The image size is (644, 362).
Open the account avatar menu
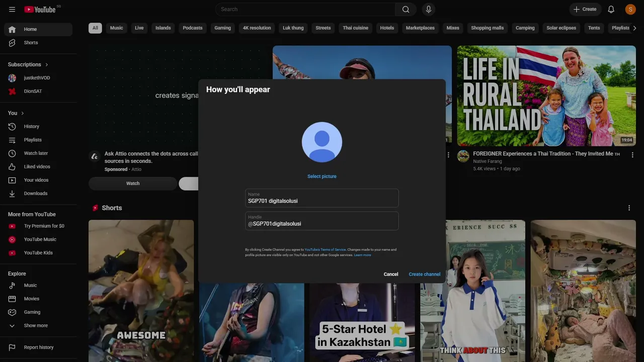(x=630, y=9)
